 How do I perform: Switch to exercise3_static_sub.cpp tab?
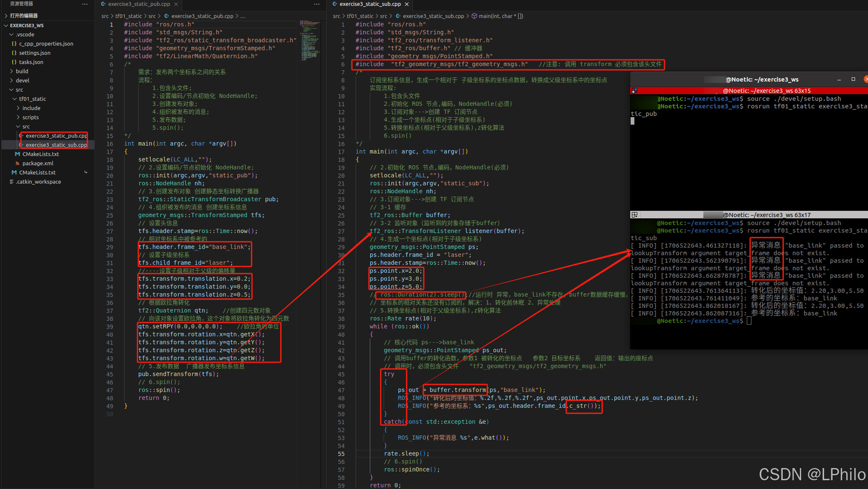[x=369, y=4]
